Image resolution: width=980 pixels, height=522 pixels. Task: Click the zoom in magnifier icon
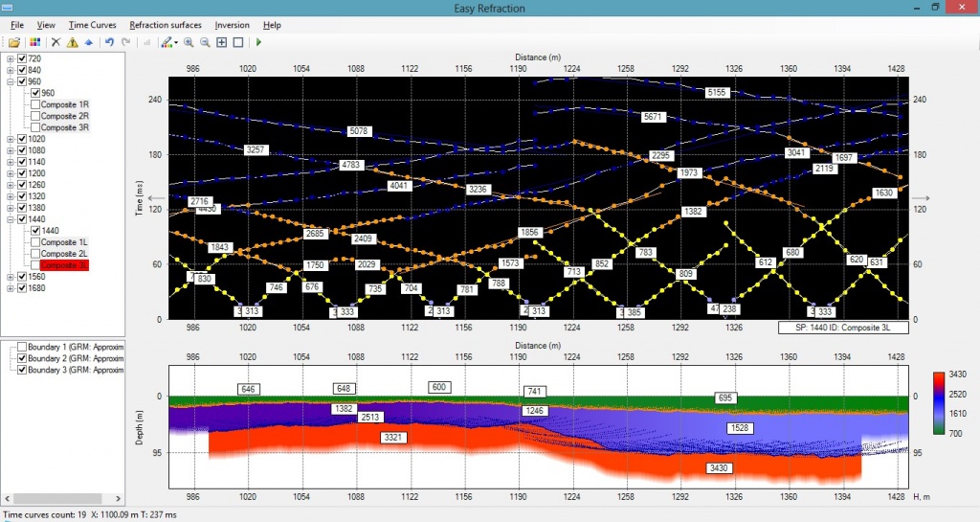pyautogui.click(x=189, y=42)
